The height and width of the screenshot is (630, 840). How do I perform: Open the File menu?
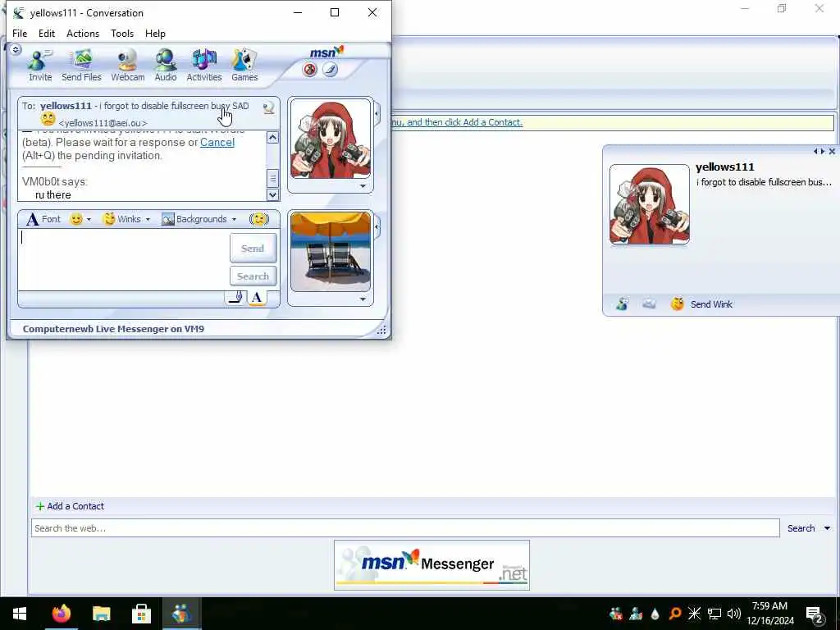click(x=20, y=33)
